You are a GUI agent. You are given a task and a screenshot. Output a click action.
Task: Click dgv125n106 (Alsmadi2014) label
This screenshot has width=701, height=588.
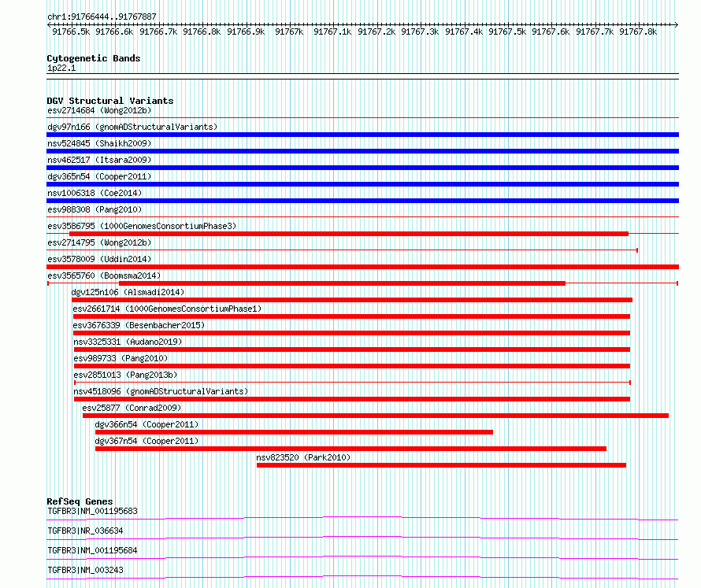128,292
